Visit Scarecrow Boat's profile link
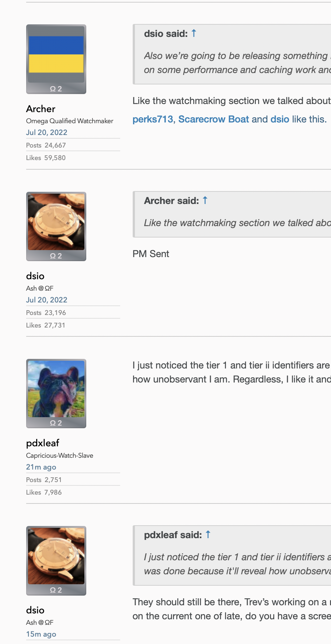This screenshot has width=331, height=644. tap(213, 119)
